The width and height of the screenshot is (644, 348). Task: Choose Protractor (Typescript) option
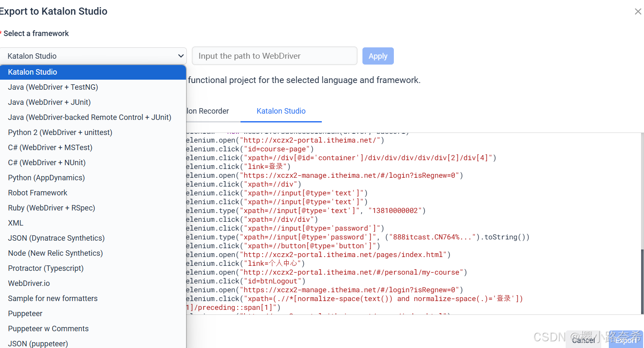(93, 268)
